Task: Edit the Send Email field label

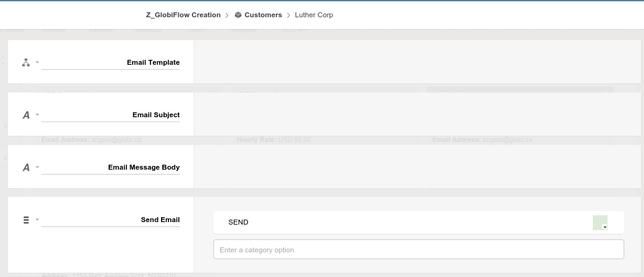Action: [110, 220]
